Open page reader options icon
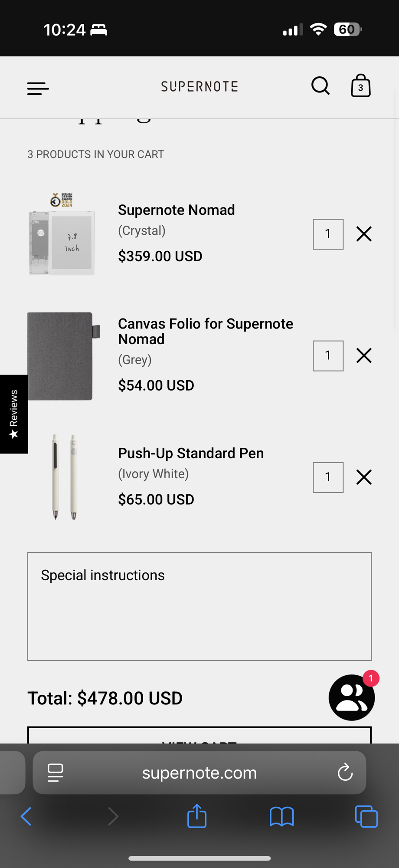 pos(55,773)
